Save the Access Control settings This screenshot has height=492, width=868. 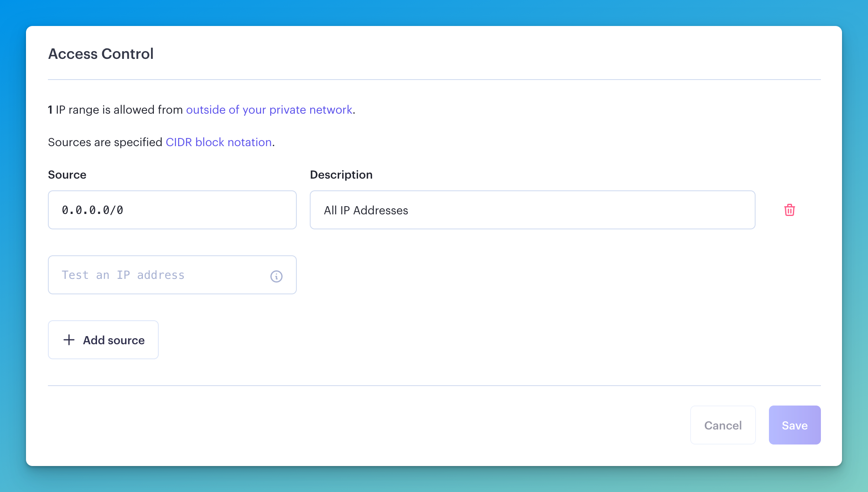pyautogui.click(x=795, y=425)
